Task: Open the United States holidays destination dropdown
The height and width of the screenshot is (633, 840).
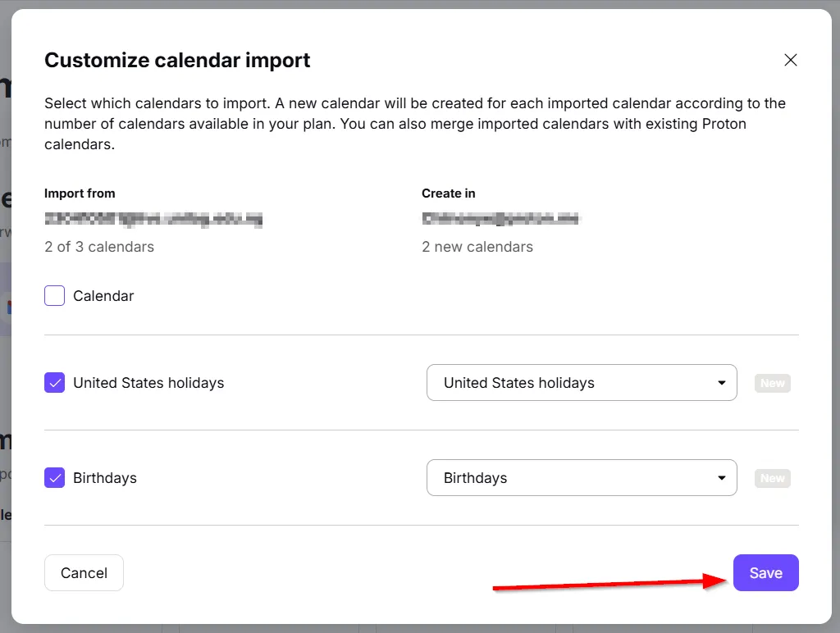Action: (x=581, y=383)
